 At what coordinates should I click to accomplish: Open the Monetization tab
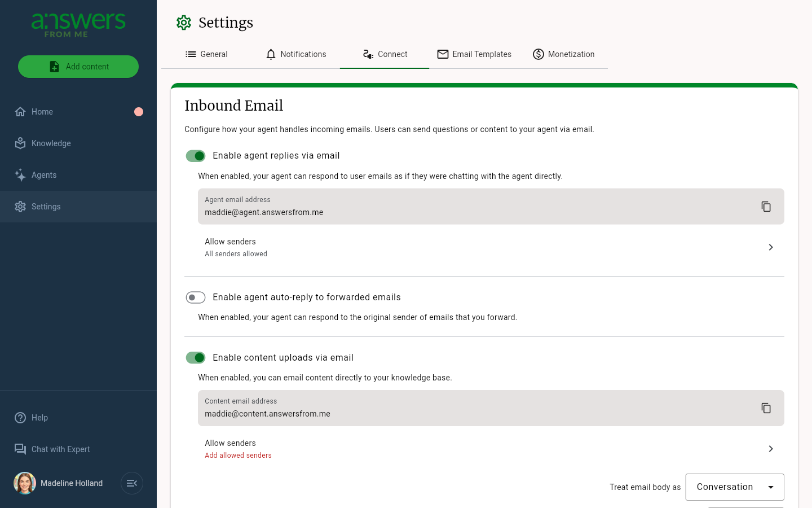pos(563,54)
